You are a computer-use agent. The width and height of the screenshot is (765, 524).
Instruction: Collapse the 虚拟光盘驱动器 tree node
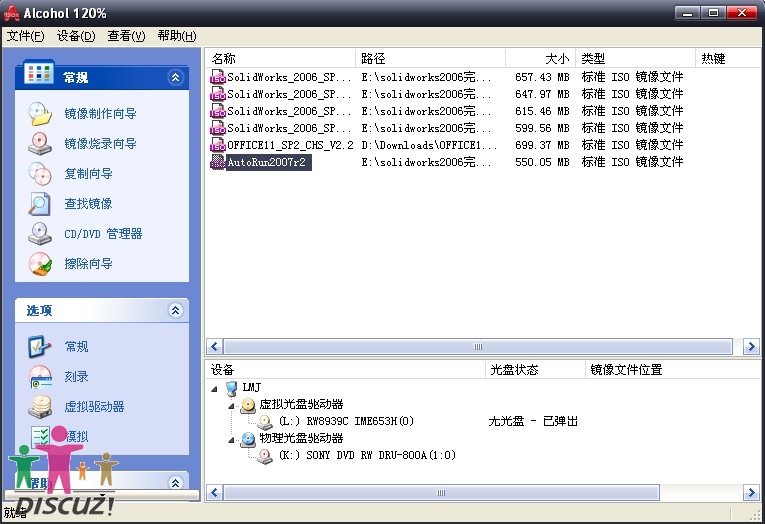(x=231, y=406)
